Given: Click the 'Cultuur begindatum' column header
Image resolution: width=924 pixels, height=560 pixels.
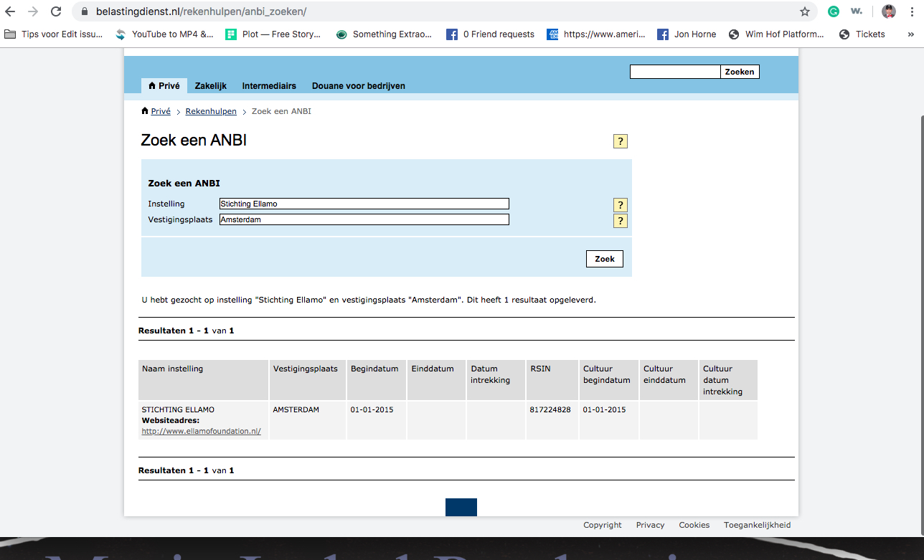Looking at the screenshot, I should tap(608, 380).
